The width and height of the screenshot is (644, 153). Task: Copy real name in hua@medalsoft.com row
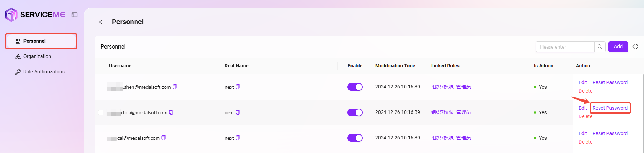238,112
